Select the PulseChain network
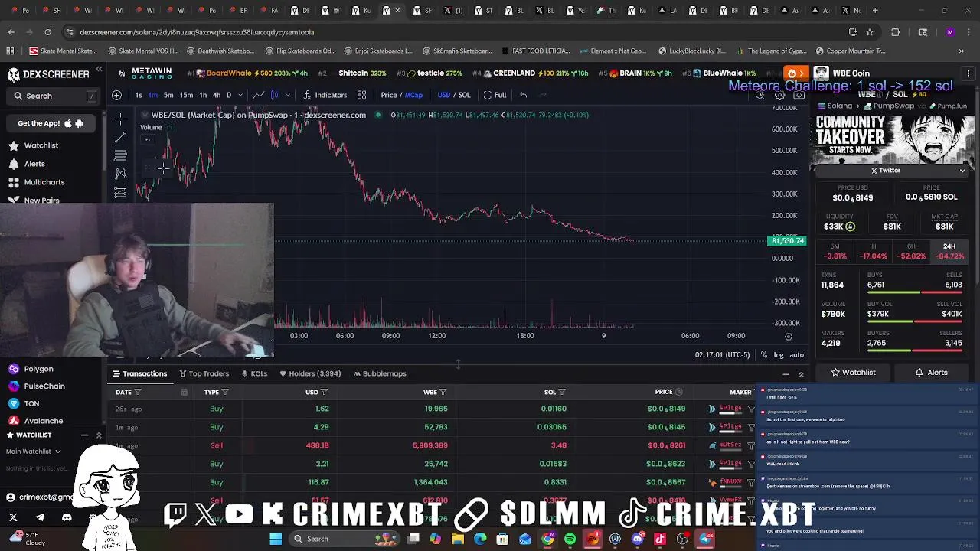 click(37, 386)
